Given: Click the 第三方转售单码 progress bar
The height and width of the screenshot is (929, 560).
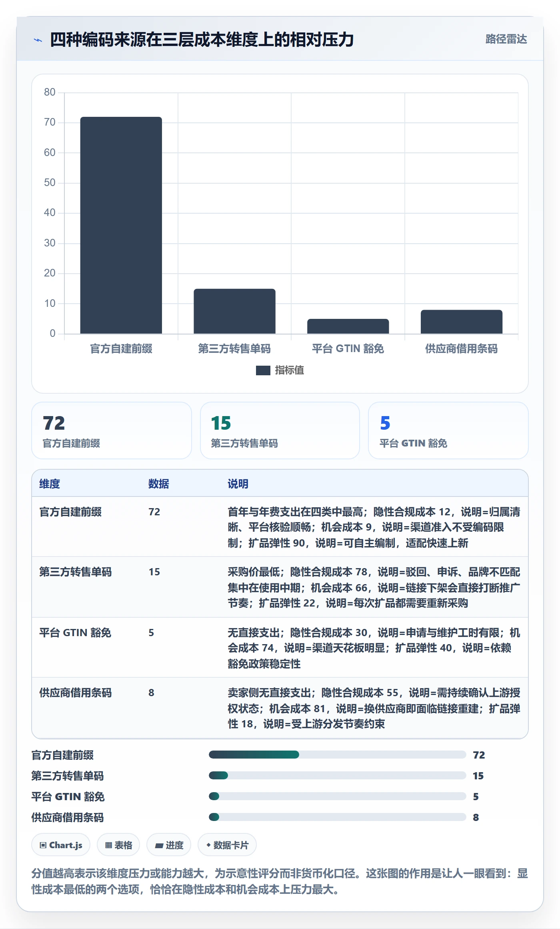Looking at the screenshot, I should pyautogui.click(x=338, y=775).
